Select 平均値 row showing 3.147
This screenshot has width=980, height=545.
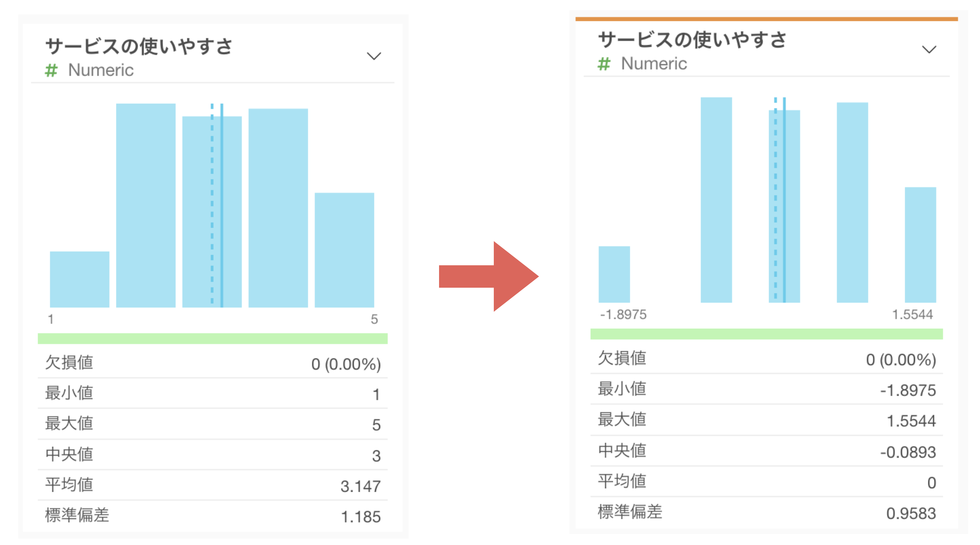tap(212, 485)
